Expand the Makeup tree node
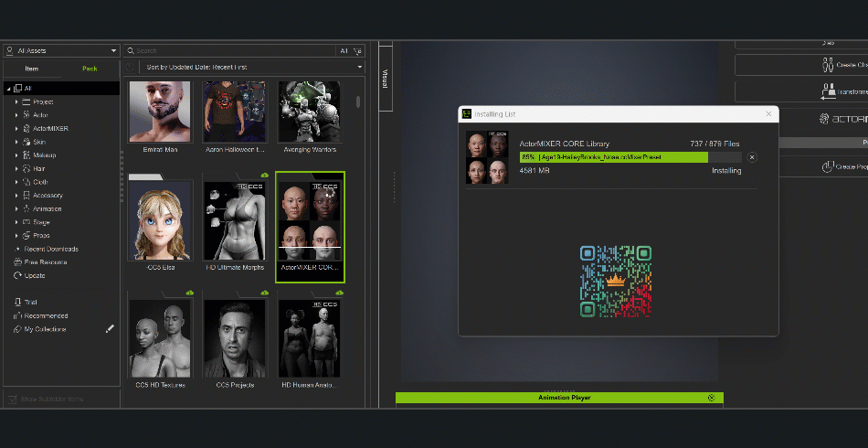Viewport: 868px width, 448px height. click(16, 155)
